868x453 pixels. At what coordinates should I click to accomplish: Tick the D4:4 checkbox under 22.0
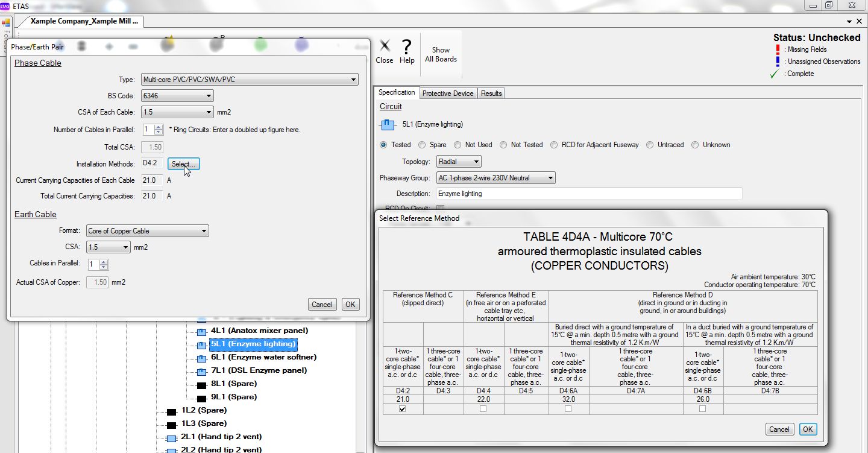point(483,409)
